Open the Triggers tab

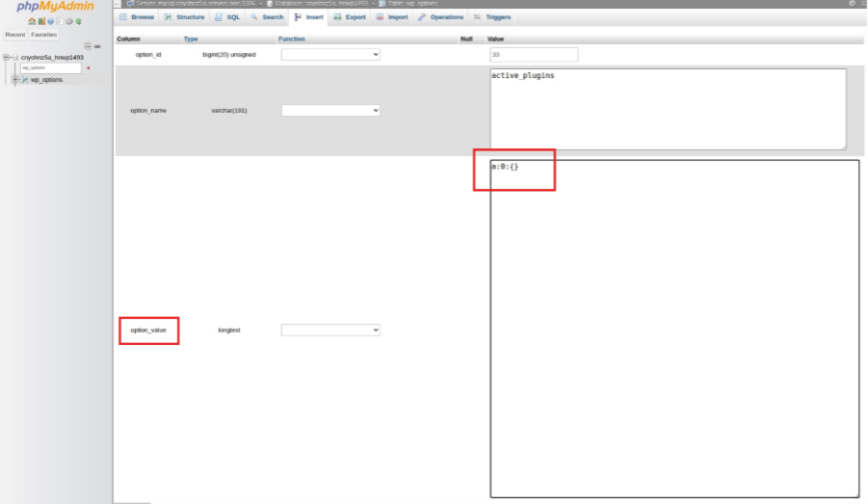[492, 17]
